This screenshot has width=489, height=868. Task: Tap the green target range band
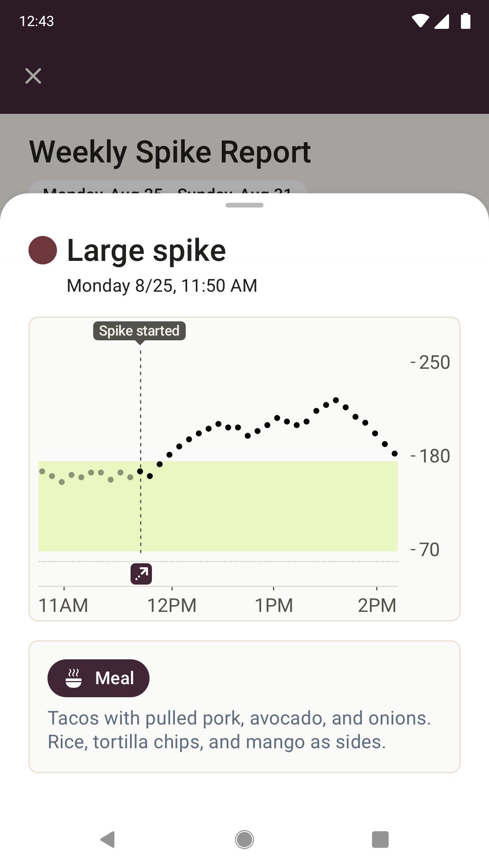point(218,506)
